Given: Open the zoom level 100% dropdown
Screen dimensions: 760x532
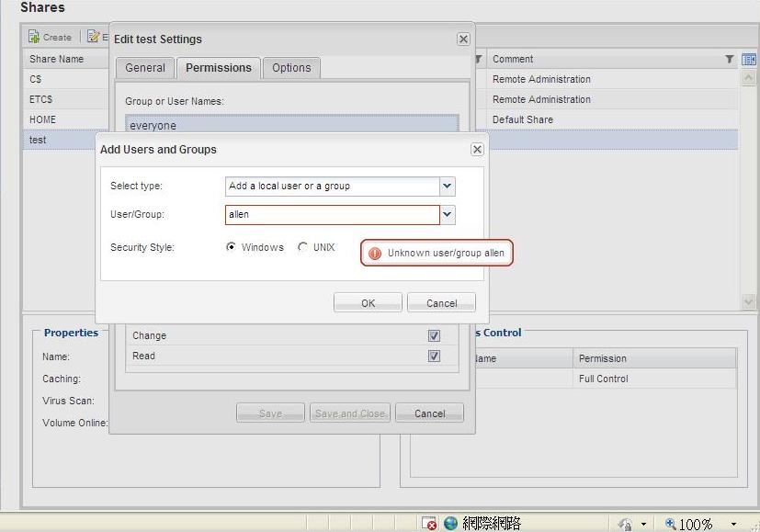Looking at the screenshot, I should [x=733, y=524].
